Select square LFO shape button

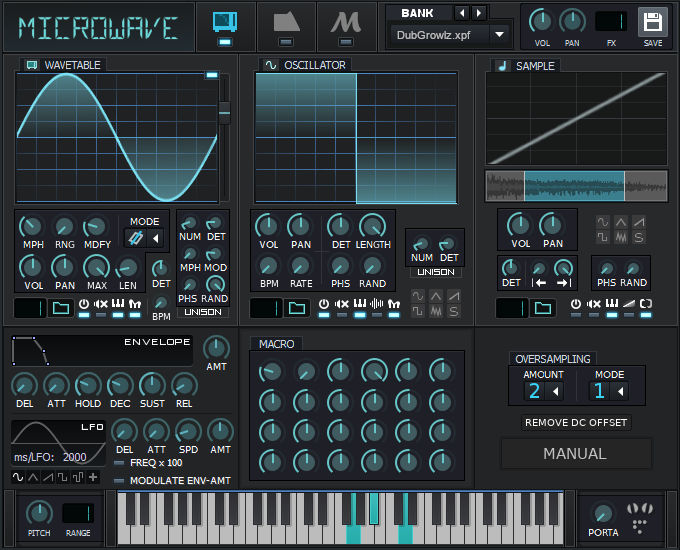[62, 477]
